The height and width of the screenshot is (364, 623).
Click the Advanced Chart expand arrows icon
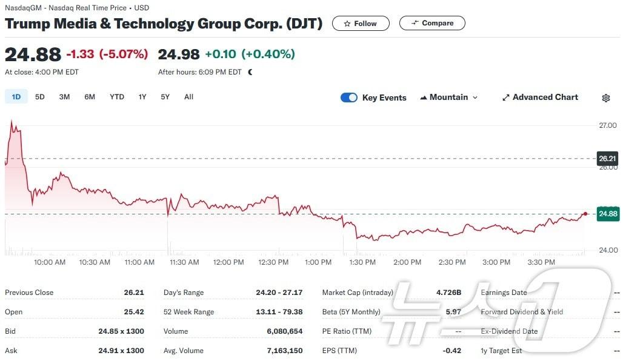coord(506,98)
